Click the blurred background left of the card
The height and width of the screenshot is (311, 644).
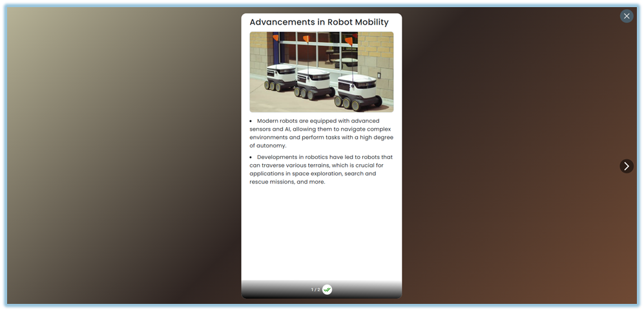pyautogui.click(x=123, y=155)
